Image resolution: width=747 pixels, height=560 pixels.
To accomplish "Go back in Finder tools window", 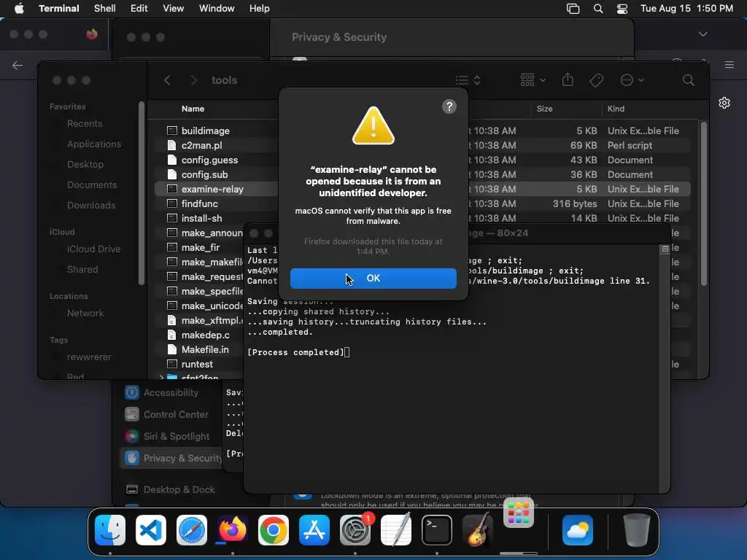I will 167,80.
